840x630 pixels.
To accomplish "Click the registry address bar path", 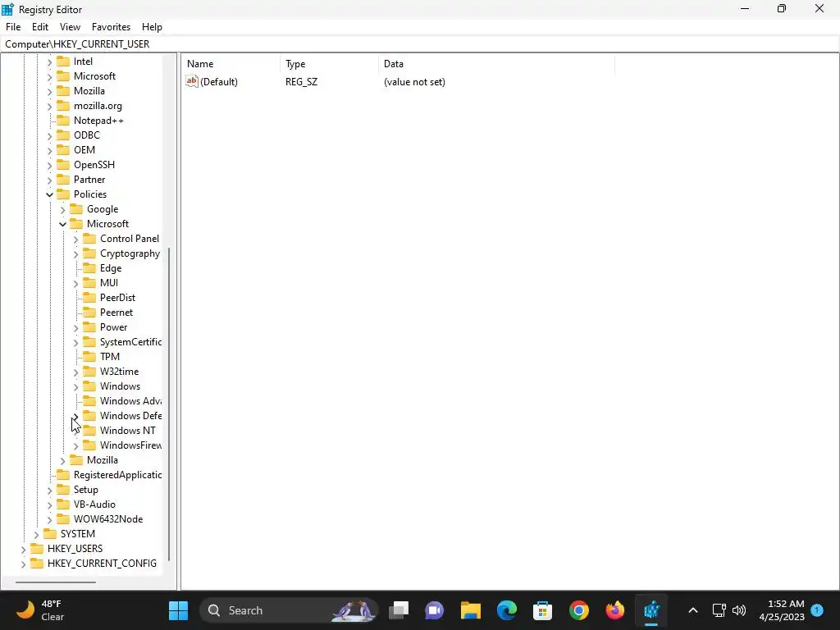I will click(x=419, y=44).
